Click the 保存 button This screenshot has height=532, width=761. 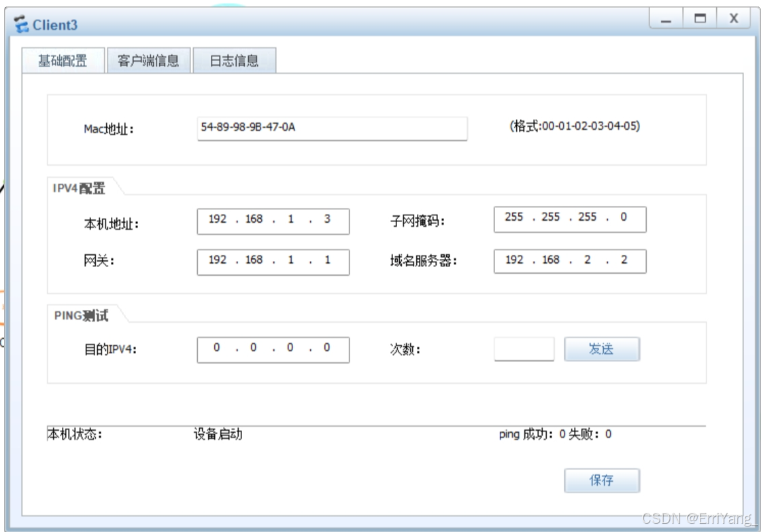(602, 480)
